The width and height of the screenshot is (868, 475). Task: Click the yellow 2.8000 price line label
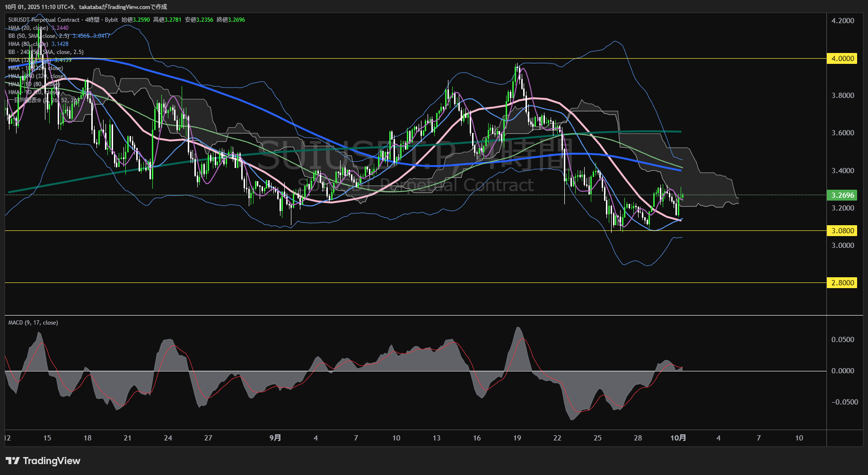842,283
